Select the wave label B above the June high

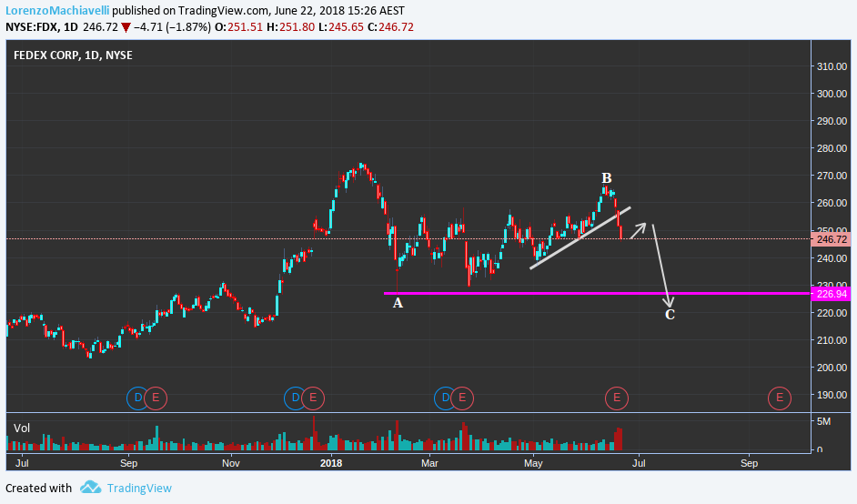(x=607, y=178)
